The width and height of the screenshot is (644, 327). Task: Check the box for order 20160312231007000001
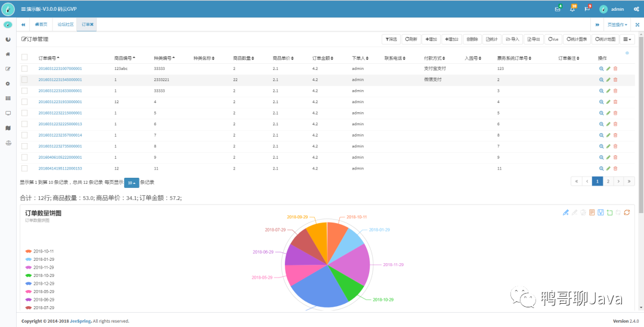click(24, 68)
